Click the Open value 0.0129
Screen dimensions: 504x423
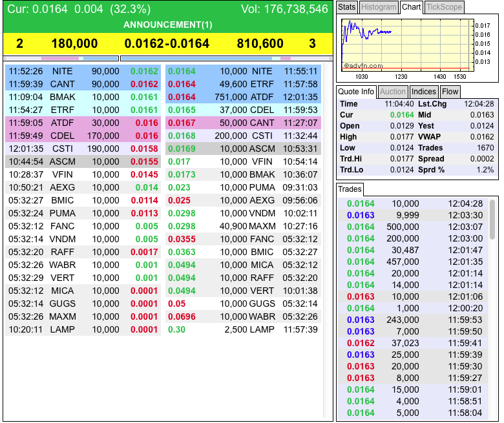402,126
